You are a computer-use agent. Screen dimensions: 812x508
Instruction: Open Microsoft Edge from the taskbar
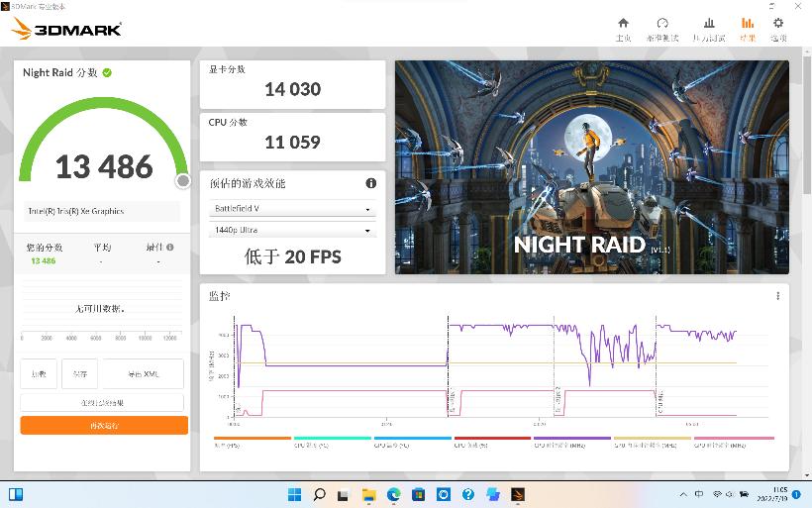click(393, 494)
